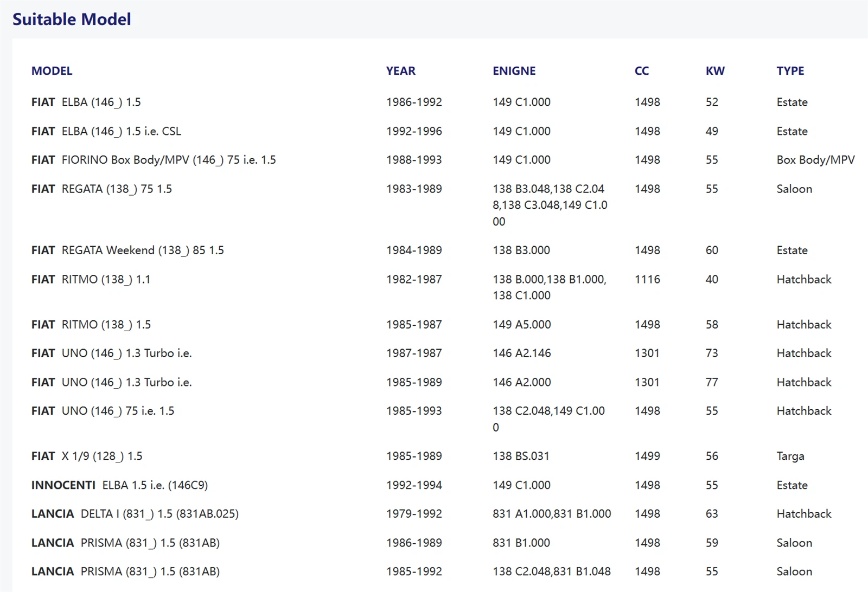Click INNOCENTI ELBA 1.5 i.e. (146C9)
Image resolution: width=868 pixels, height=592 pixels.
coord(119,485)
